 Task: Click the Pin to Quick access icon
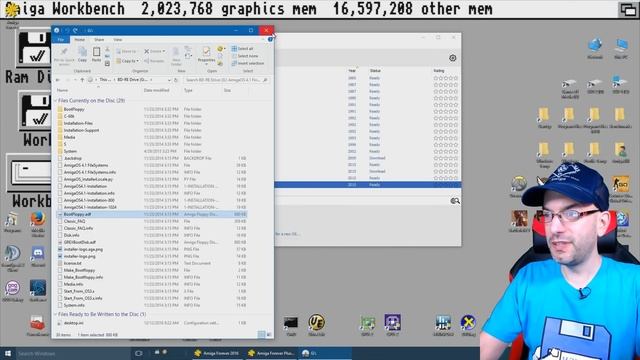64,52
